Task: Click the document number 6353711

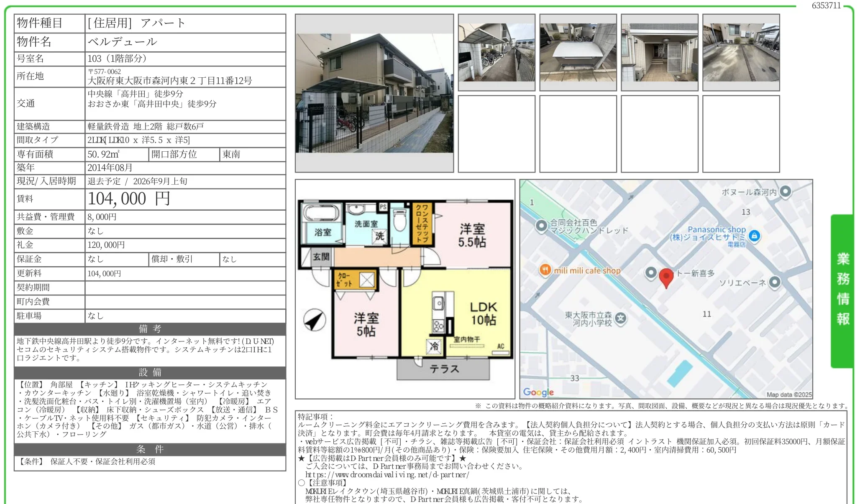Action: click(x=826, y=5)
